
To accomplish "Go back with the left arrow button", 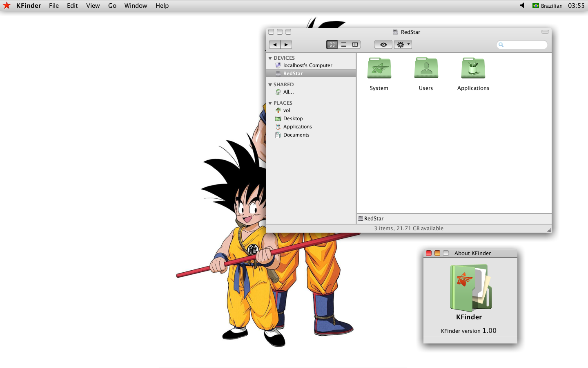I will click(x=275, y=45).
